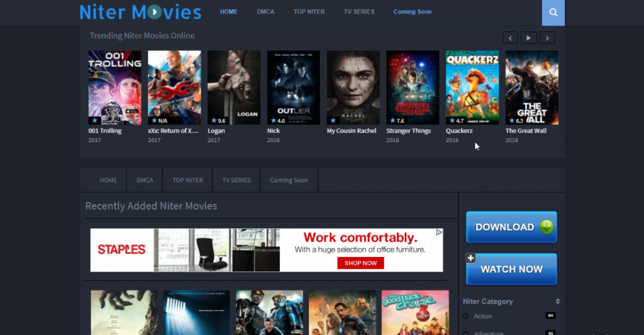Open the search icon in header
Screen dimensions: 644x335
click(553, 13)
